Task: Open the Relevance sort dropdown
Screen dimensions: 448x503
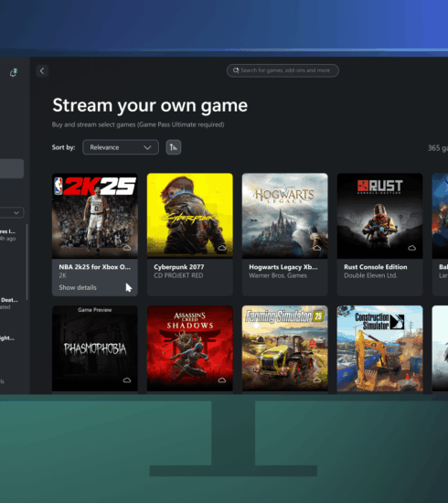Action: click(x=121, y=147)
